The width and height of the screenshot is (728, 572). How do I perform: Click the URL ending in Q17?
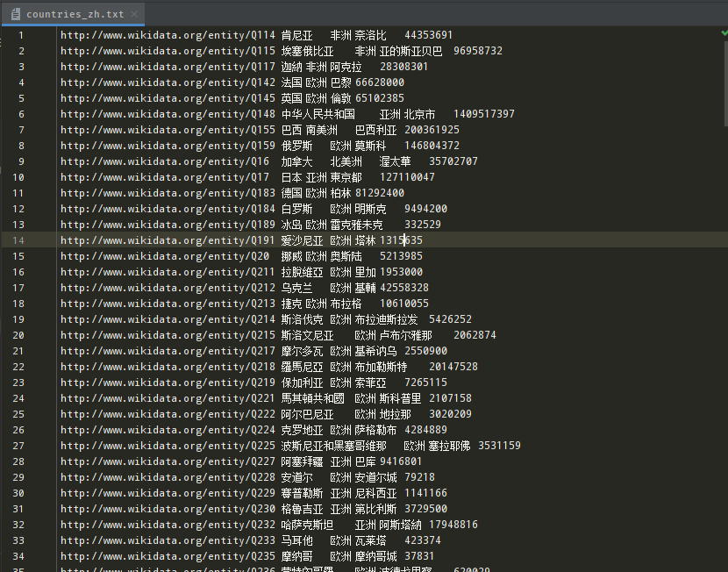[165, 177]
